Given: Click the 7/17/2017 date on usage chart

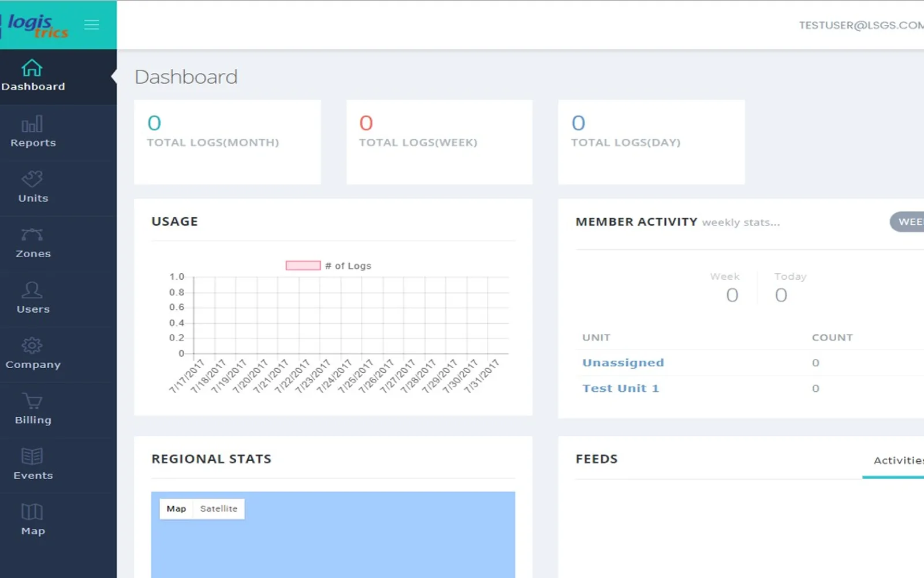Looking at the screenshot, I should point(187,376).
